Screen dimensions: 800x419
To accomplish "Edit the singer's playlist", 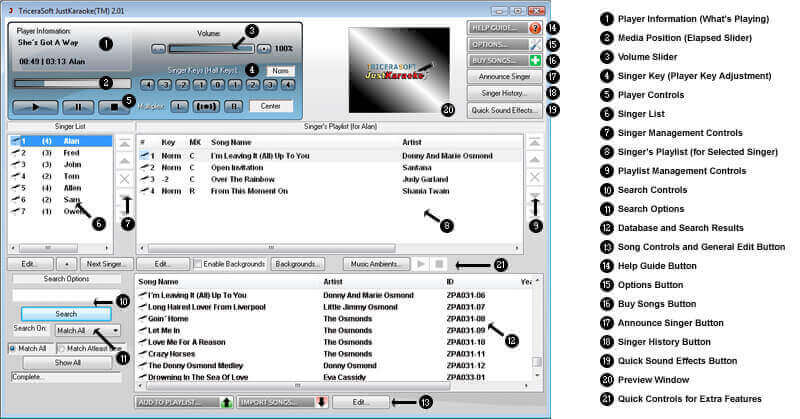I will click(163, 264).
